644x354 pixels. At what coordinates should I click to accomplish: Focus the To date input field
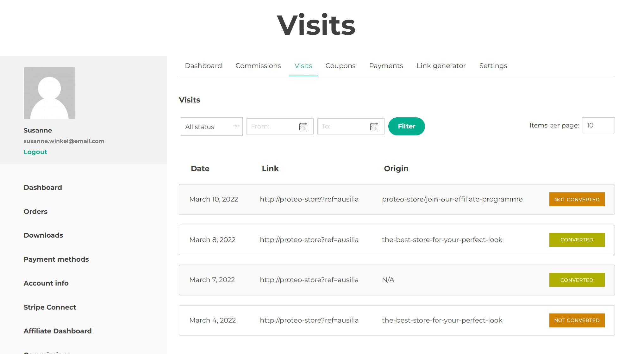351,127
